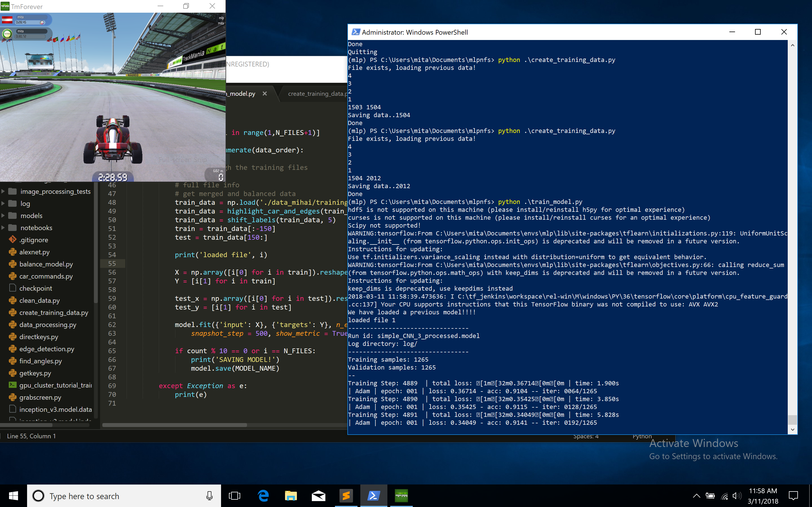812x507 pixels.
Task: Click the Type here to search box
Action: [x=118, y=496]
